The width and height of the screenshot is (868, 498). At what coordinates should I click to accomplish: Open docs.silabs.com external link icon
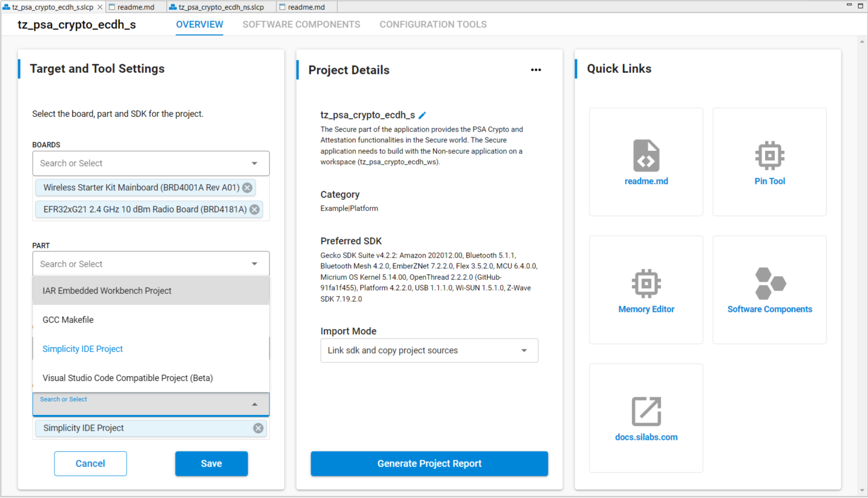pos(646,411)
